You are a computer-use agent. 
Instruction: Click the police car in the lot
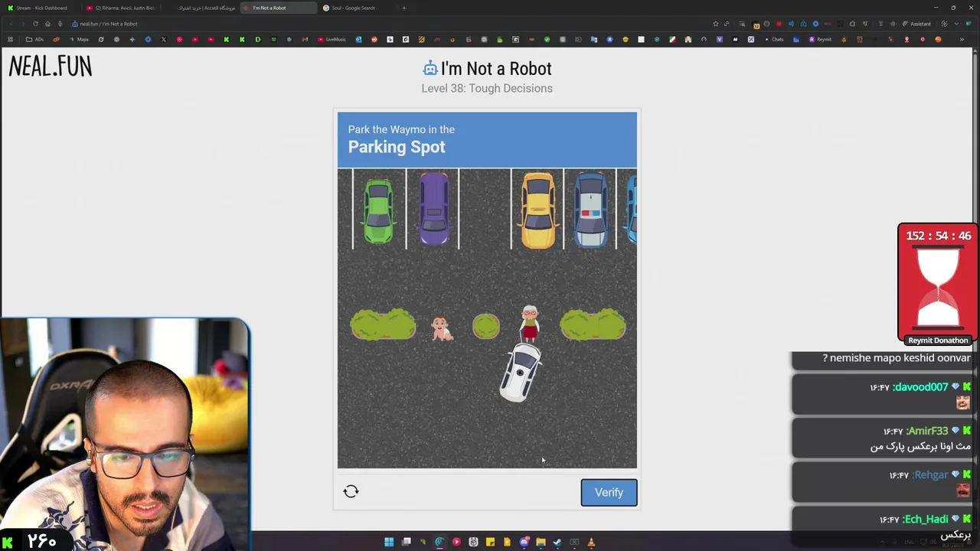click(x=590, y=210)
